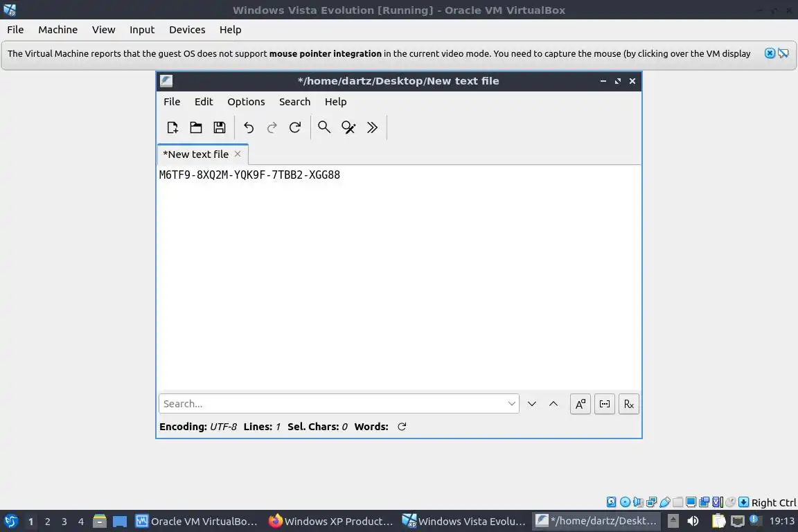Open the editor's Help menu
This screenshot has width=798, height=532.
pyautogui.click(x=336, y=102)
